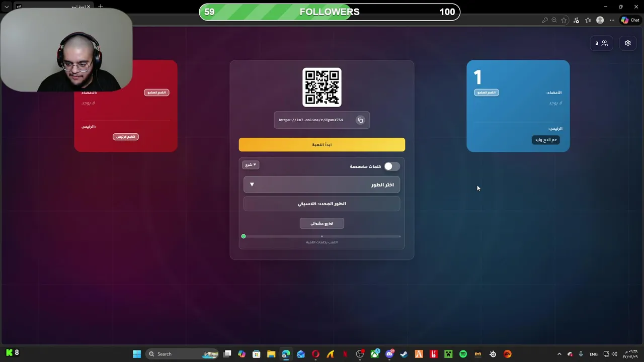Open Netflix from the taskbar
The width and height of the screenshot is (644, 362).
point(345,354)
